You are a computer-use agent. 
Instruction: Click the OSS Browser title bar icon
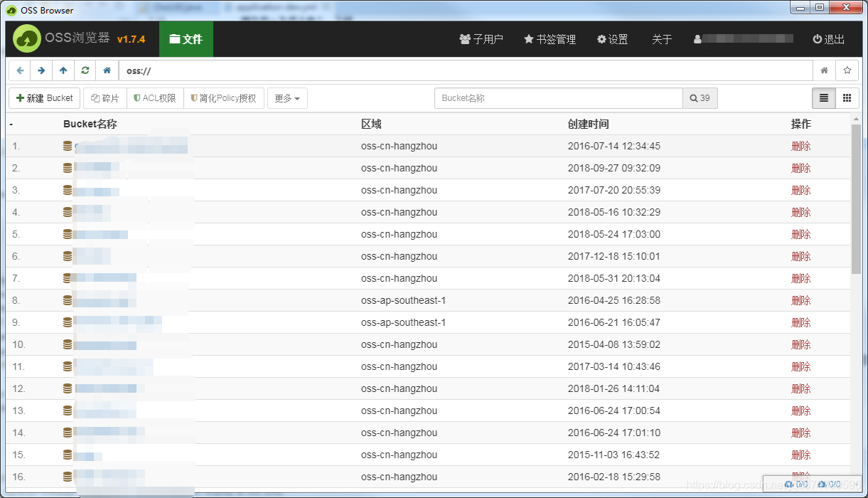coord(11,10)
